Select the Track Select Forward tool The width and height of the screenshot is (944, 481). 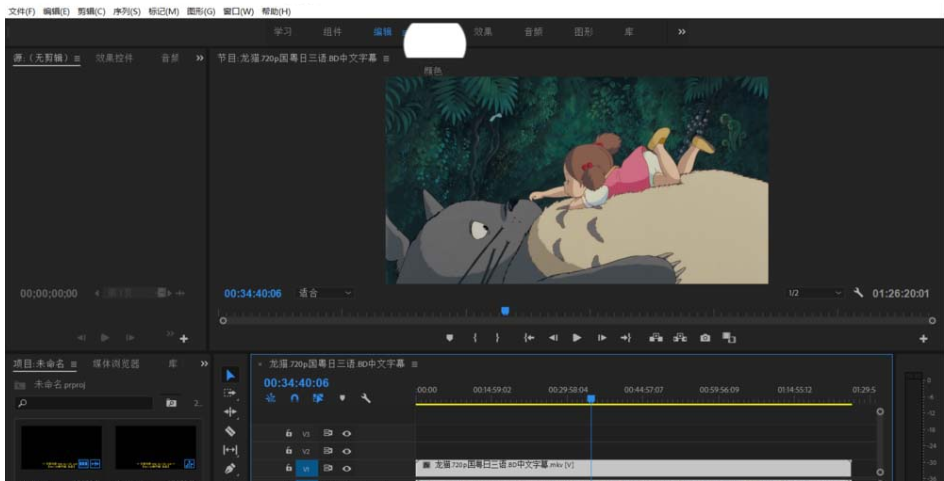(x=230, y=393)
